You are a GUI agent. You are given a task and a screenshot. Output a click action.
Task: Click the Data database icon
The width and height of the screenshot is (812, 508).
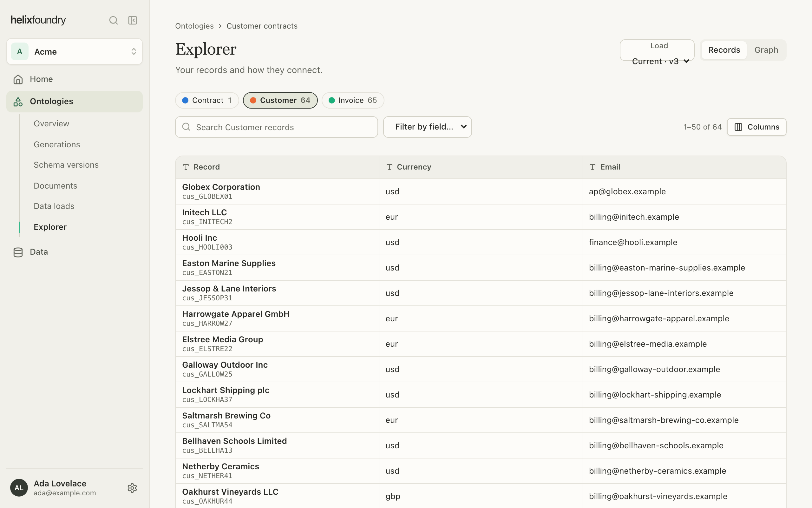point(18,252)
